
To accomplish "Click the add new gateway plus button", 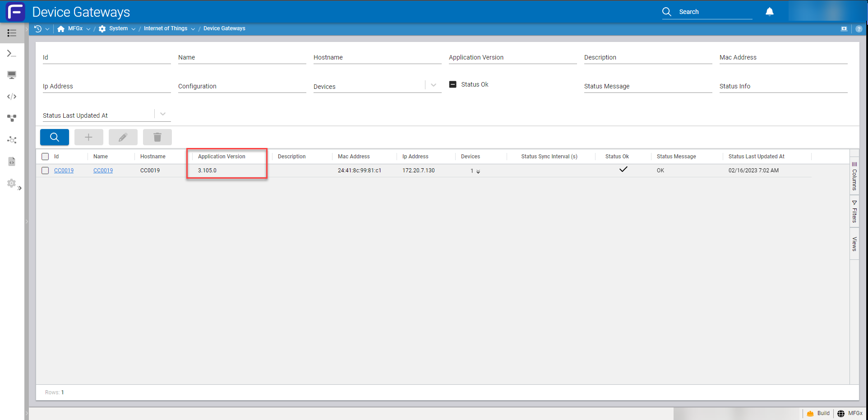I will [x=88, y=137].
